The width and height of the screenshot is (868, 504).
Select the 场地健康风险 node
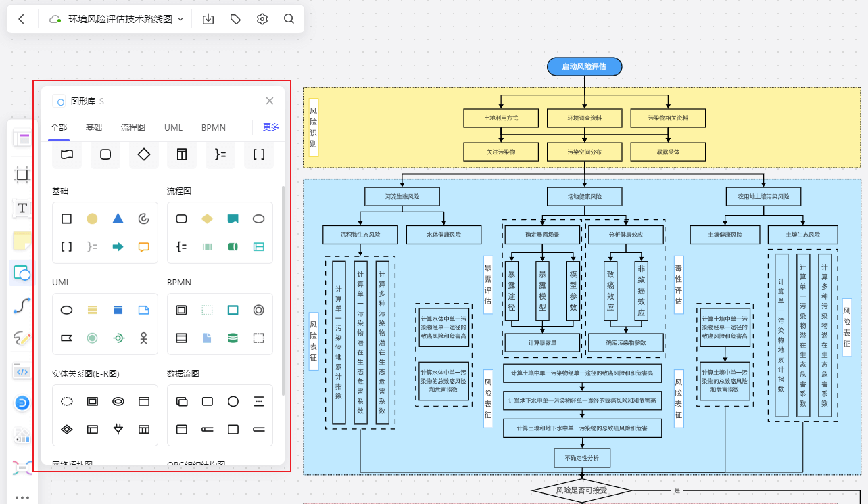coord(585,196)
